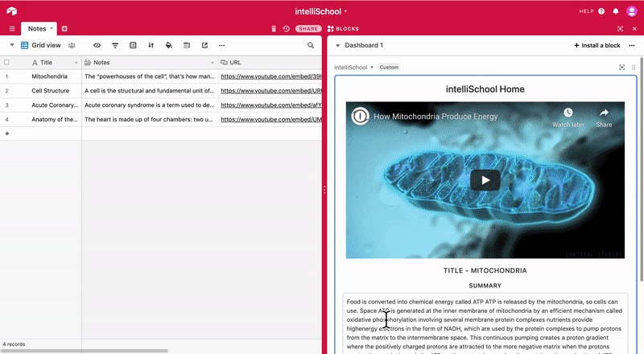644x354 pixels.
Task: Open the Notes column header dropdown
Action: (x=213, y=63)
